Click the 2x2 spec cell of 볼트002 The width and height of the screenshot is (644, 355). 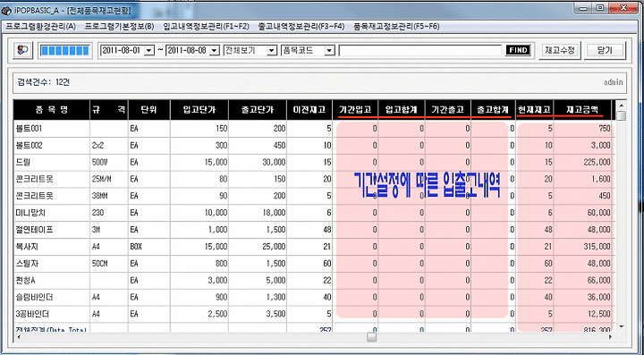tap(109, 146)
